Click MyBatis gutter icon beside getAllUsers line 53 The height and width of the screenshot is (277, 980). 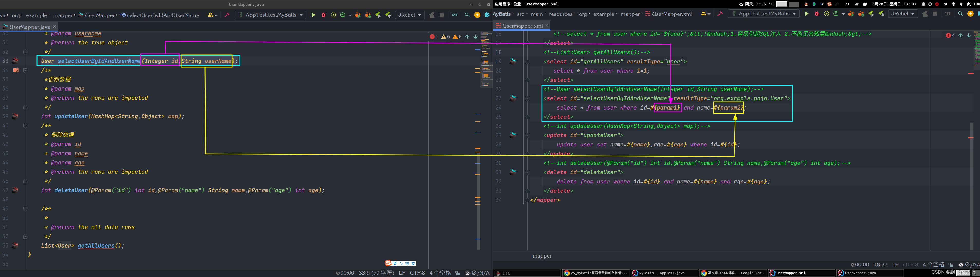tap(15, 245)
